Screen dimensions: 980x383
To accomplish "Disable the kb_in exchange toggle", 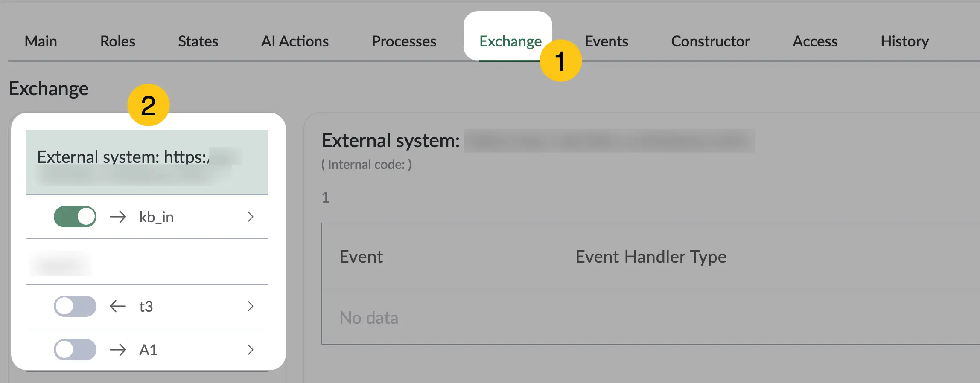I will point(75,217).
